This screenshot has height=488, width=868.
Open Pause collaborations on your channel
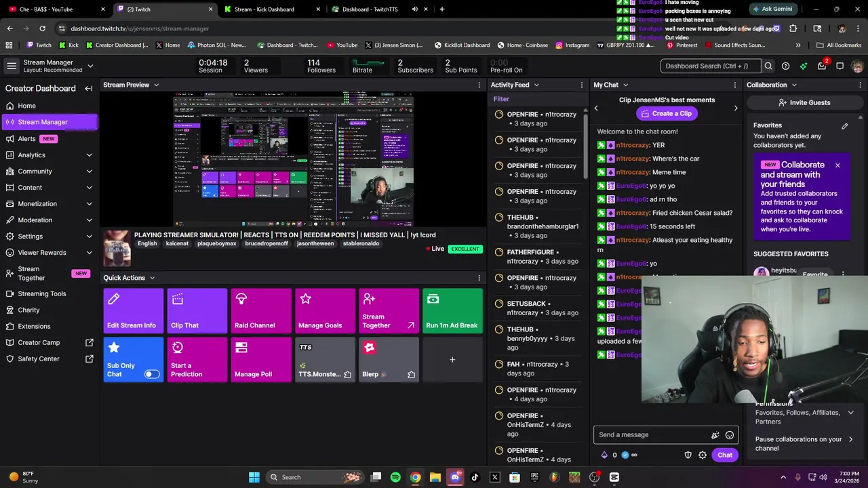tap(804, 443)
